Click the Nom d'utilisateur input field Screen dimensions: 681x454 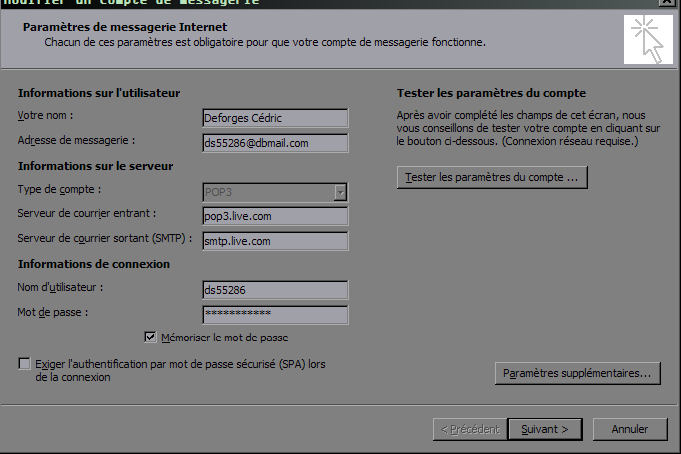(274, 290)
